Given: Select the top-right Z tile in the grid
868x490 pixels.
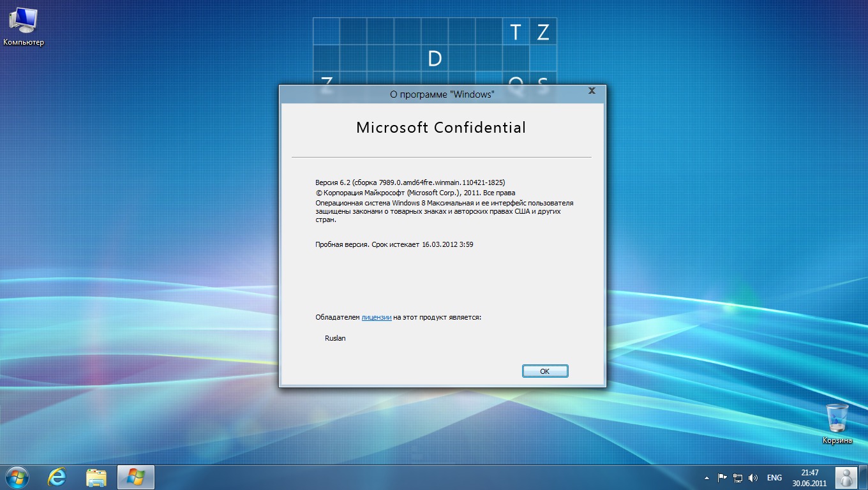Looking at the screenshot, I should [x=543, y=31].
